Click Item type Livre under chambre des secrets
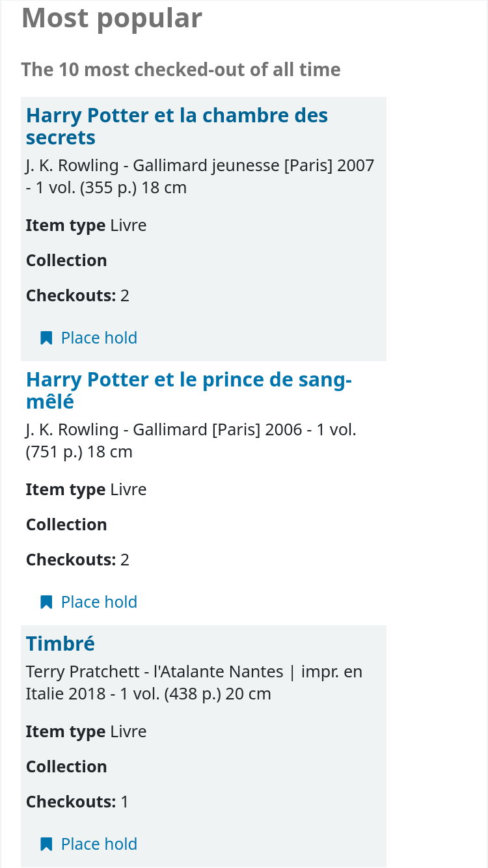Screen dimensions: 488x868 [x=86, y=226]
